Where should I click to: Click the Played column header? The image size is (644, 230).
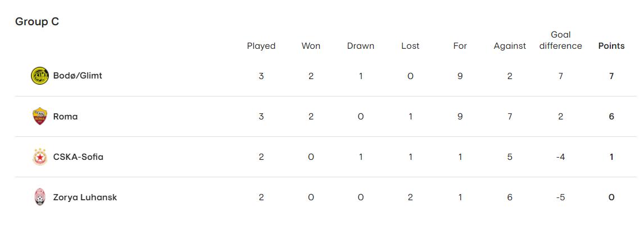pos(261,46)
